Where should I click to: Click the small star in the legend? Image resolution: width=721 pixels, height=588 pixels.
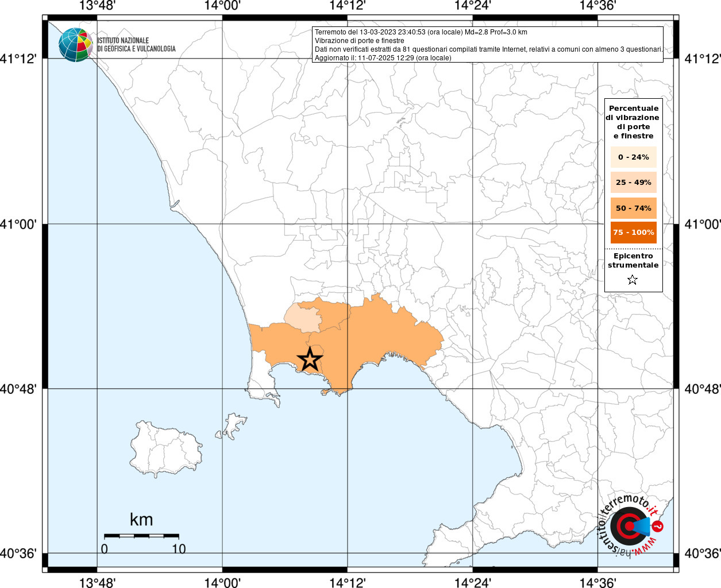click(633, 280)
